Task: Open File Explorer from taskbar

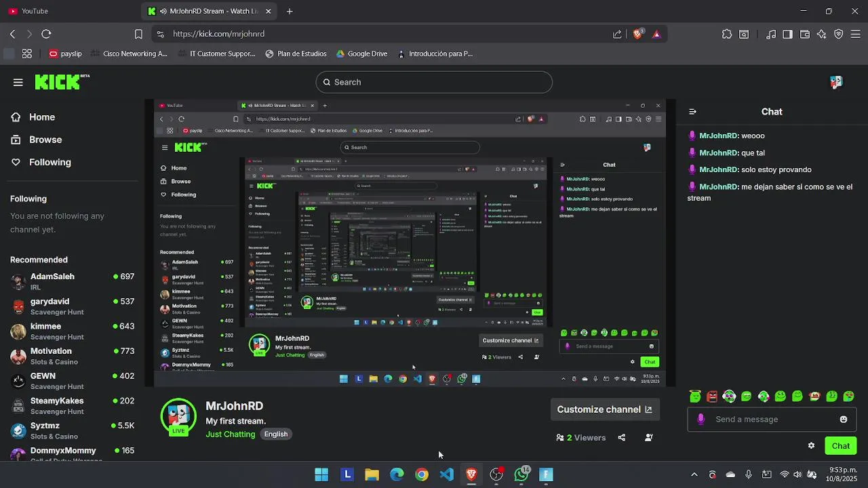Action: (372, 474)
